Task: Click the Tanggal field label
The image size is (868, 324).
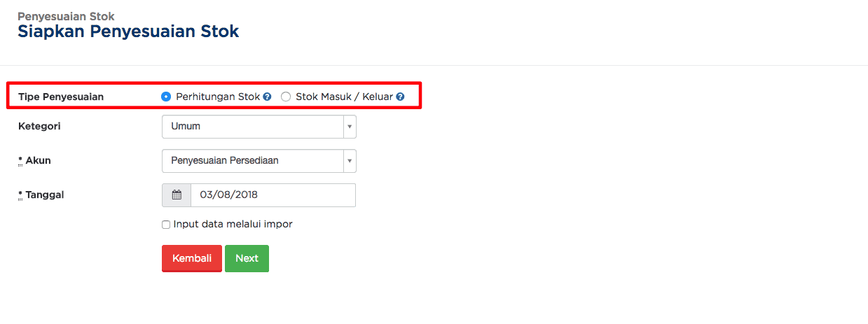Action: (x=41, y=195)
